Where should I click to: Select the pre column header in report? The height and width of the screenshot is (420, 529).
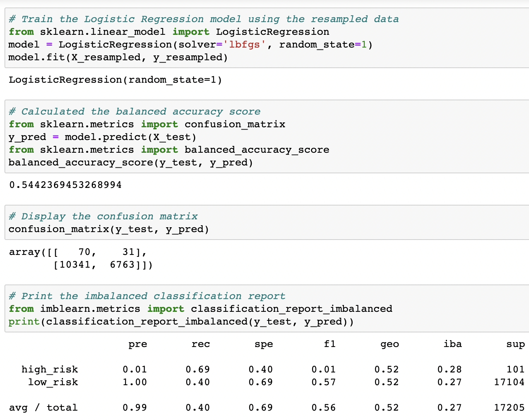138,344
